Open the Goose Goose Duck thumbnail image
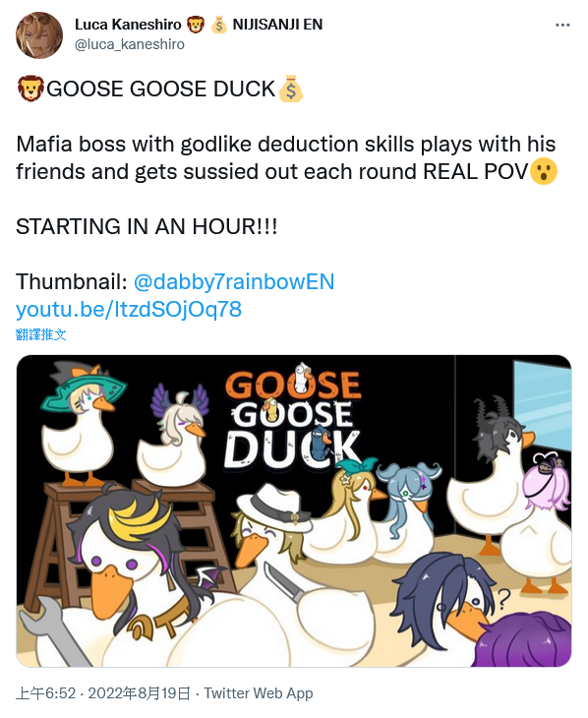The image size is (588, 718). [x=294, y=510]
